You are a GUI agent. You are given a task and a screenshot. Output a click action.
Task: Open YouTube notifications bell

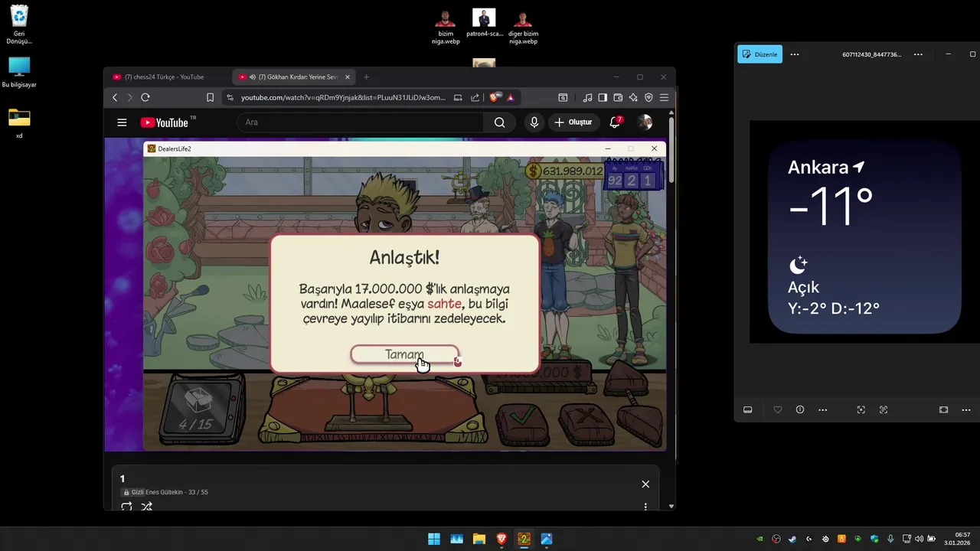pos(615,122)
